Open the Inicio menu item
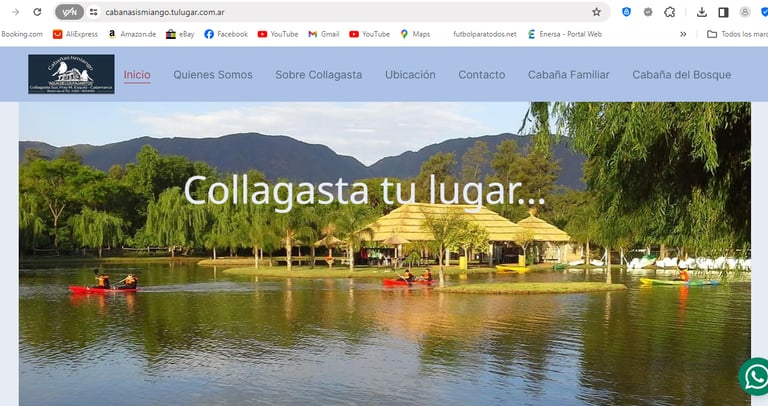Screen dimensions: 768x406 (x=137, y=75)
